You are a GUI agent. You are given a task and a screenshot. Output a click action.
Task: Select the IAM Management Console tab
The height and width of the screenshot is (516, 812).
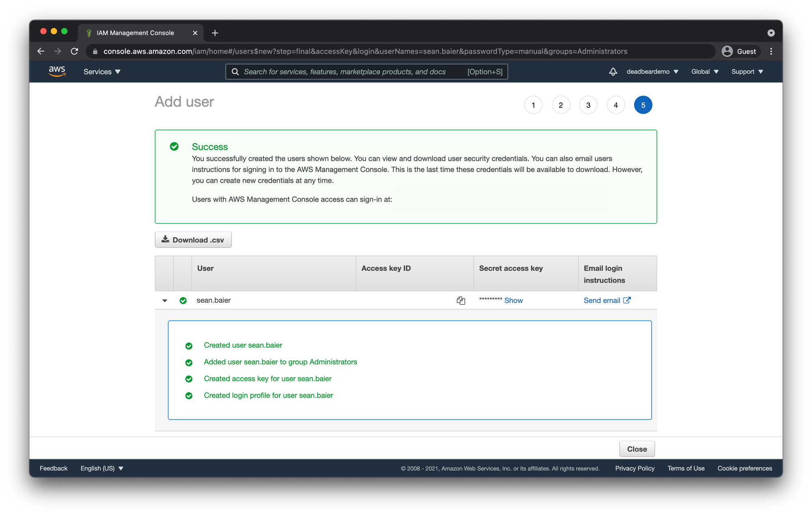[135, 33]
